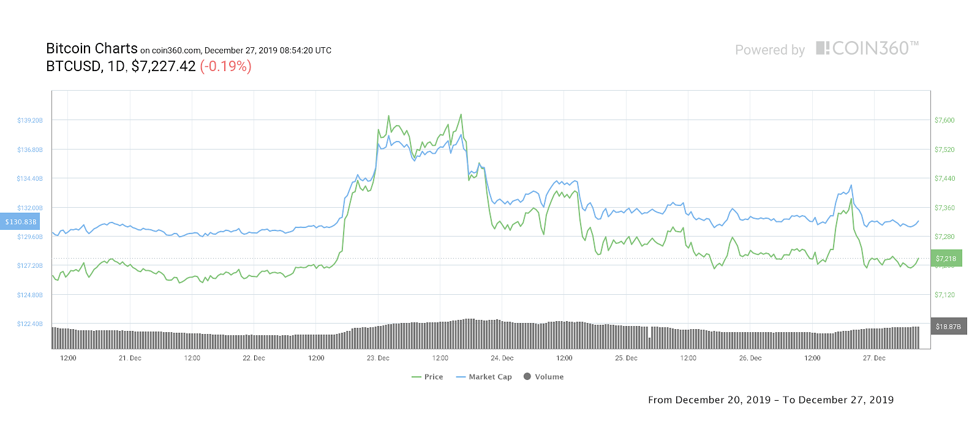Image resolution: width=980 pixels, height=429 pixels.
Task: Click the COIN360 logo
Action: click(x=867, y=48)
